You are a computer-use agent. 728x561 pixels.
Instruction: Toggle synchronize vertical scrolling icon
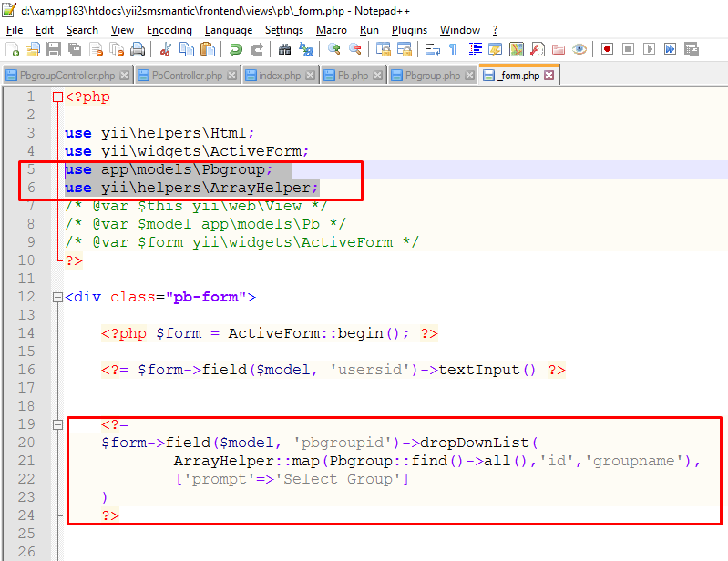[383, 49]
